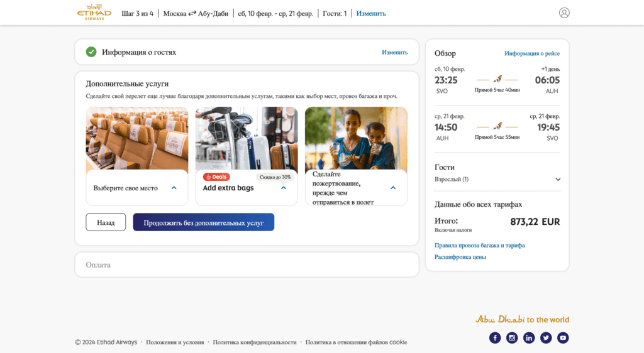The image size is (644, 353).
Task: Click departure time '23:25'
Action: [x=446, y=80]
